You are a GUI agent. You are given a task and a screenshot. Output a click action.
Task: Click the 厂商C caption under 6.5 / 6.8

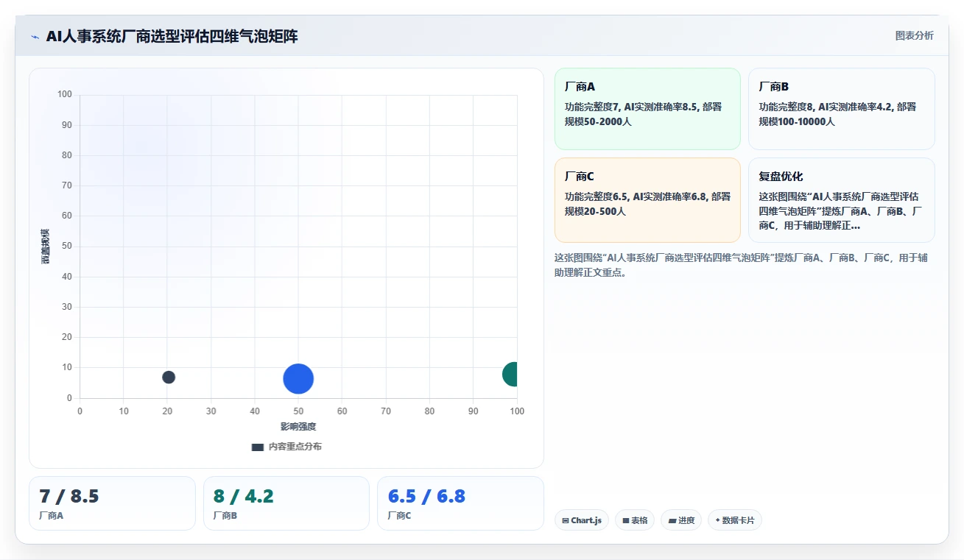click(399, 516)
